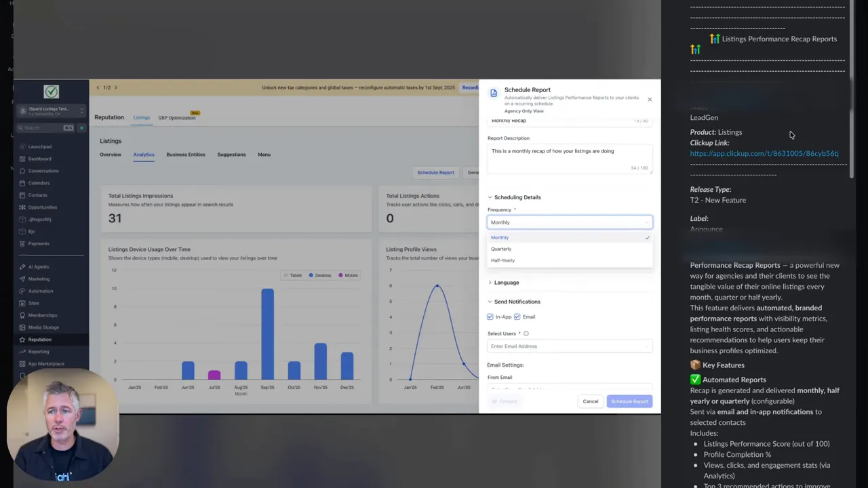The height and width of the screenshot is (488, 868).
Task: Click the Enter Email Address field
Action: click(x=570, y=346)
